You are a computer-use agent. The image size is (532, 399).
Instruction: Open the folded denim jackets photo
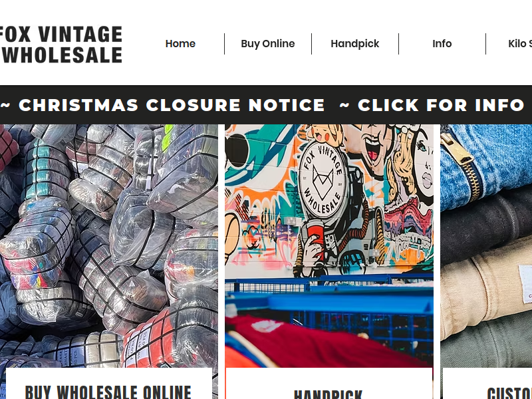pos(486,245)
